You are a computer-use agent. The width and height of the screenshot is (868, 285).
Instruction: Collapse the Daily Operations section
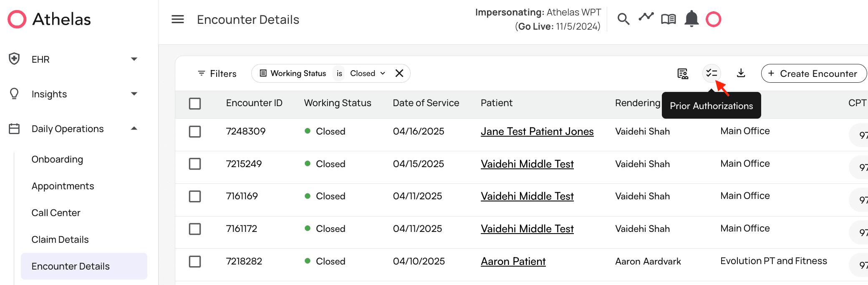(134, 129)
